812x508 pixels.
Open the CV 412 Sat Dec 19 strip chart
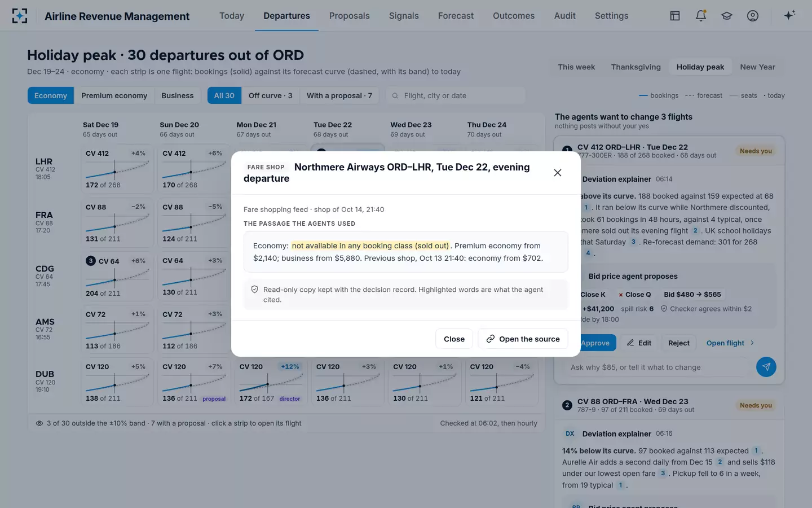[117, 169]
